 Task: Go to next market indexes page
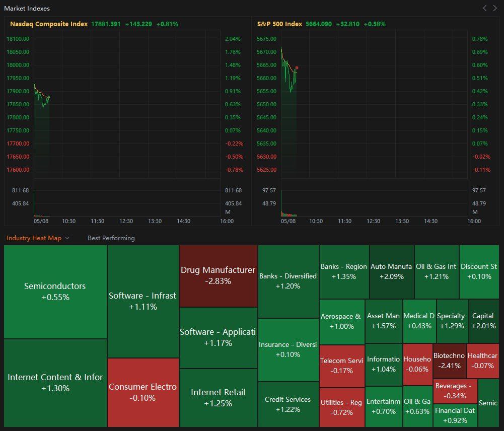(495, 9)
